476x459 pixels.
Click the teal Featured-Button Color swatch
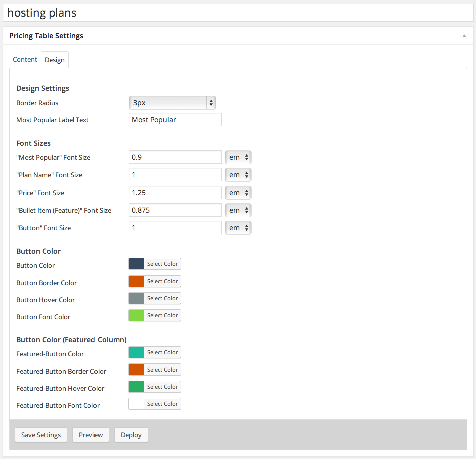[136, 352]
